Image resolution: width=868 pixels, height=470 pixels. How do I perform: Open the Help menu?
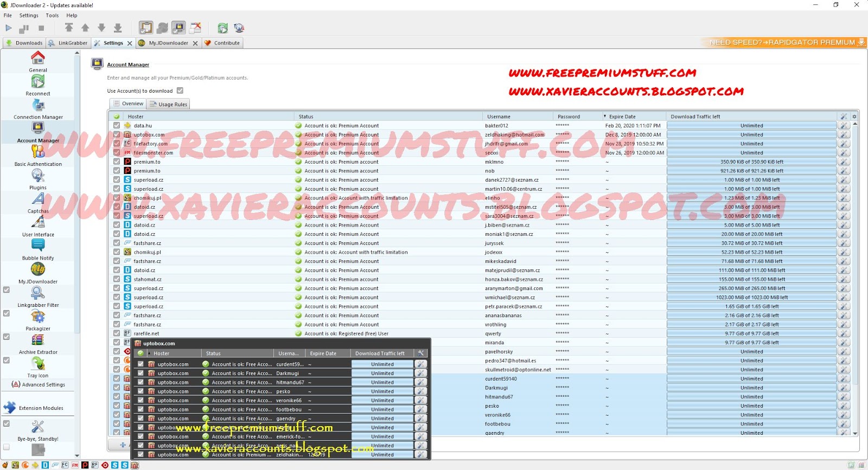72,15
